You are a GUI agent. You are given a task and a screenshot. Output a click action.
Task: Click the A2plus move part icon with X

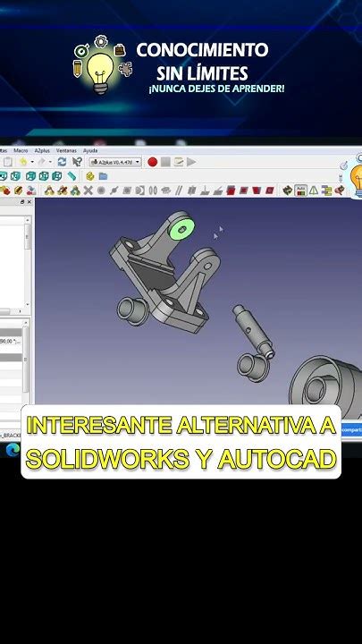click(x=88, y=191)
